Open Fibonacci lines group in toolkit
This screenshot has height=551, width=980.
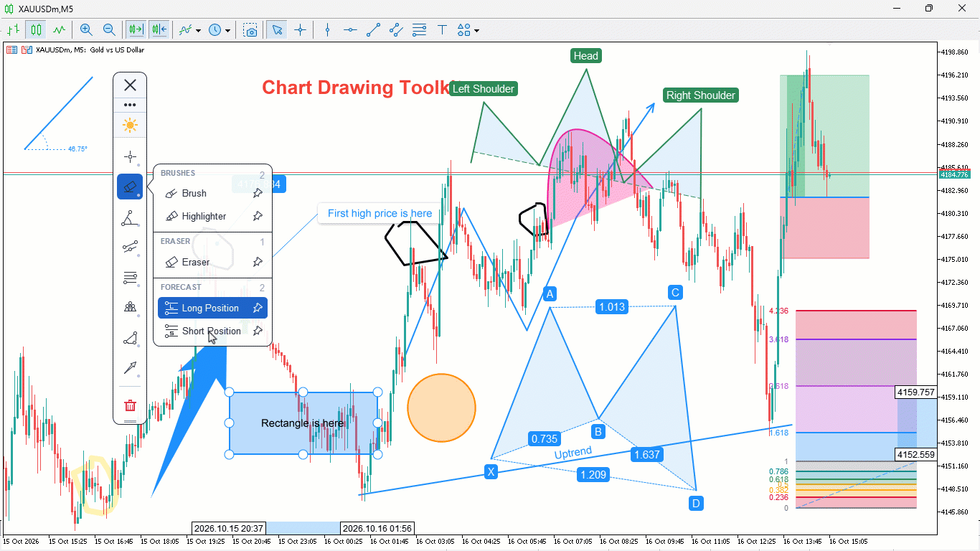(130, 277)
